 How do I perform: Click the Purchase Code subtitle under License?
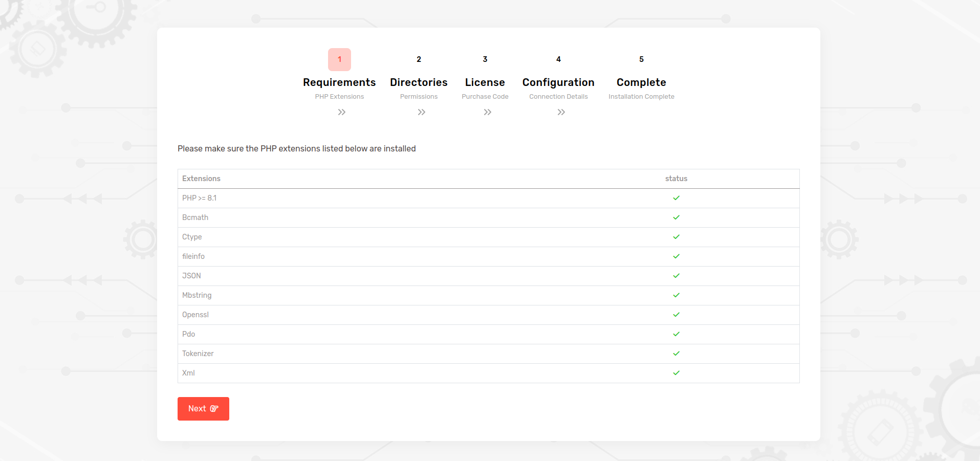485,97
